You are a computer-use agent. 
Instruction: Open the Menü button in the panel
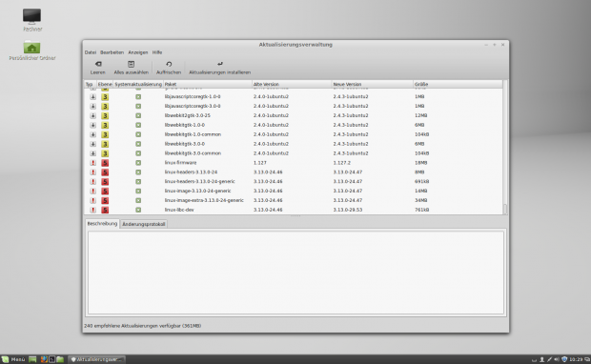(13, 359)
